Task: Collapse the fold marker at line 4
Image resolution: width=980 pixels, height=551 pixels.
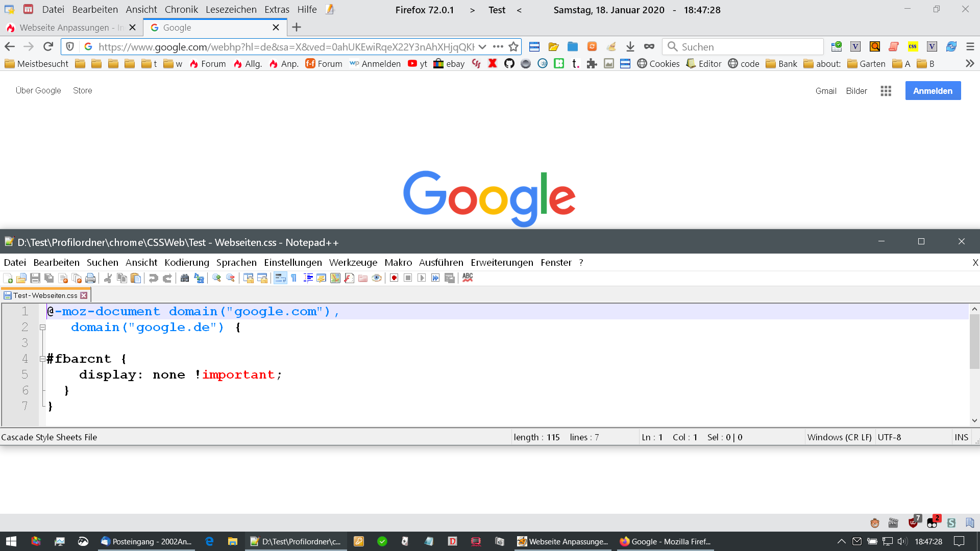Action: [42, 359]
